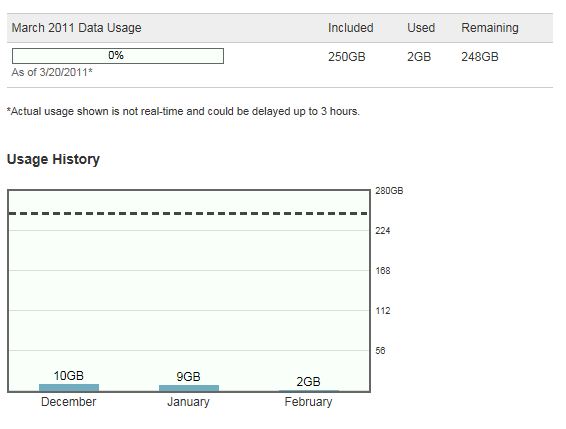Click the December 10GB usage bar
The width and height of the screenshot is (566, 429).
69,387
